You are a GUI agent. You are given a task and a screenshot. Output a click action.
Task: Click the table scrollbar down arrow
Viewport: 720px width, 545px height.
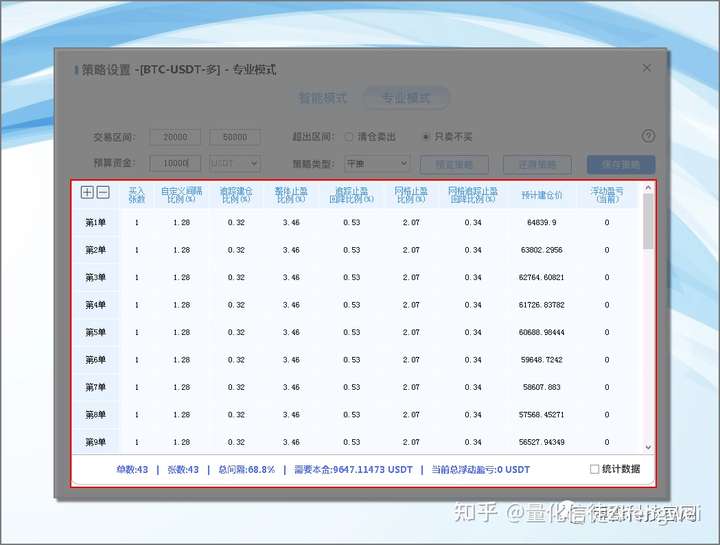pyautogui.click(x=648, y=447)
